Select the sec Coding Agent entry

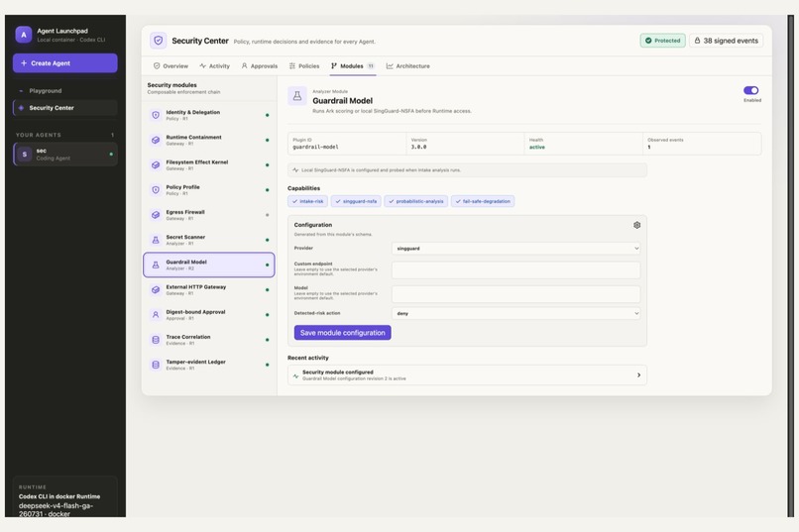tap(65, 155)
